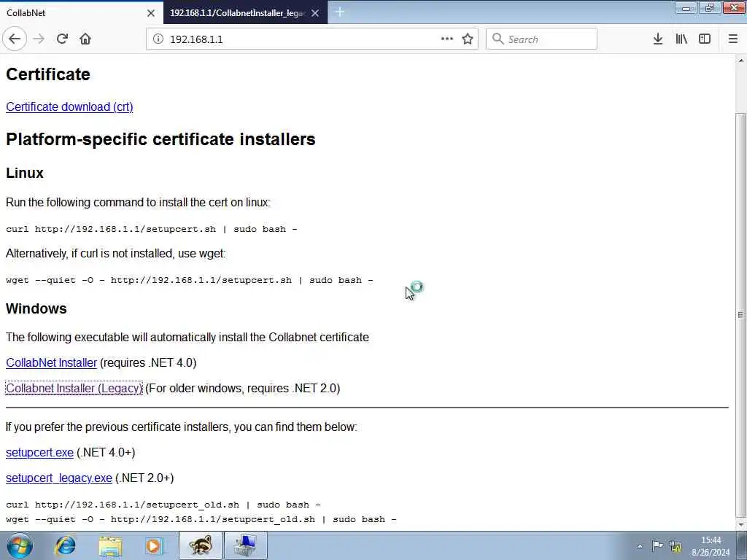
Task: Click the Windows heading
Action: 36,308
